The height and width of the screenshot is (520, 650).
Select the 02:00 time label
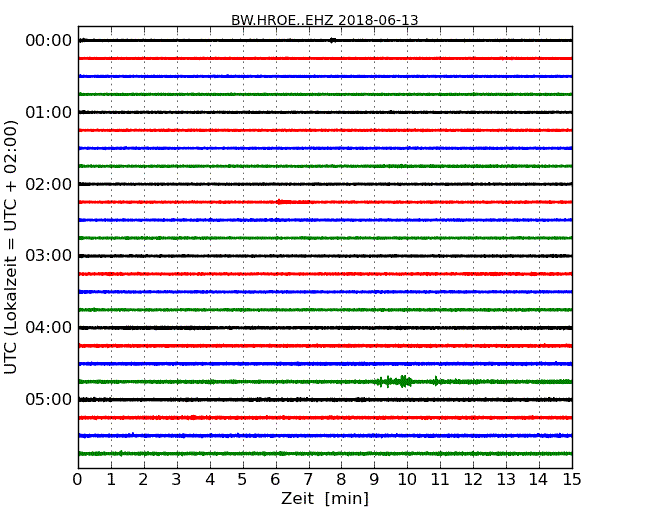tap(49, 184)
